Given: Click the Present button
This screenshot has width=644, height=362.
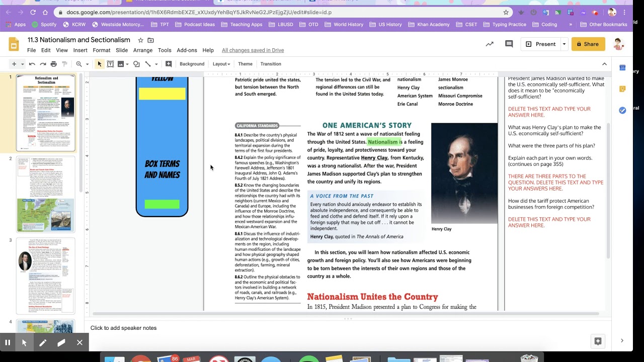Looking at the screenshot, I should pyautogui.click(x=540, y=44).
